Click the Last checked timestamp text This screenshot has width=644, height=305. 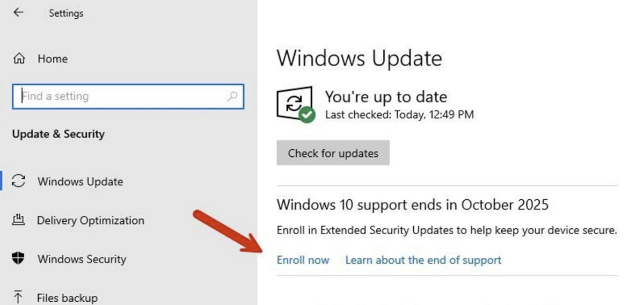click(x=399, y=114)
